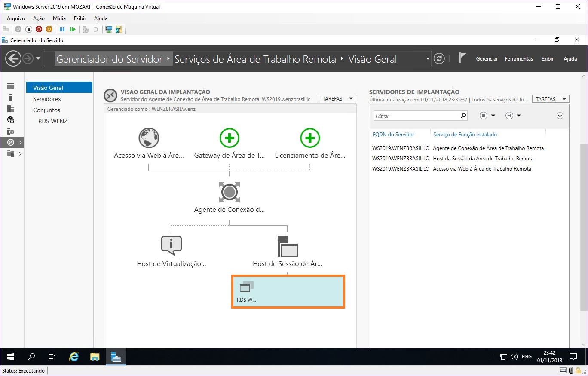Viewport: 588px width, 376px height.
Task: Click the green plus to add Licenciamento
Action: [x=310, y=138]
